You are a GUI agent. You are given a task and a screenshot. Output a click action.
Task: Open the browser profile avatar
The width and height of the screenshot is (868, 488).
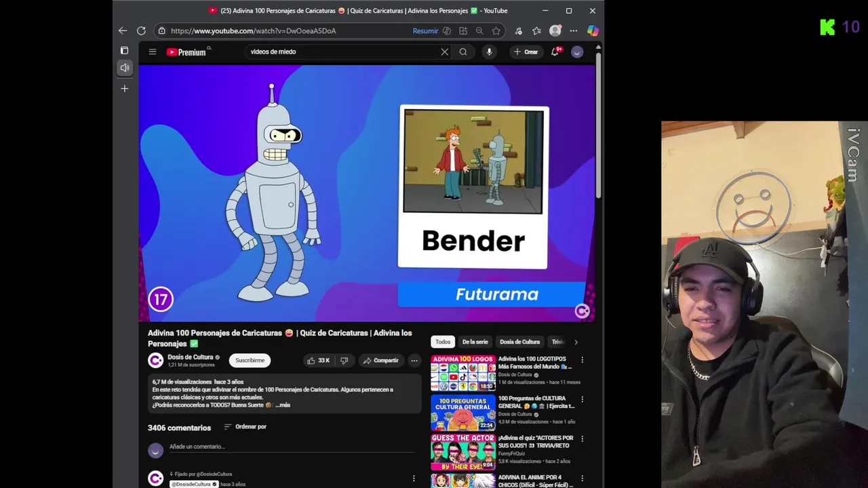tap(555, 30)
